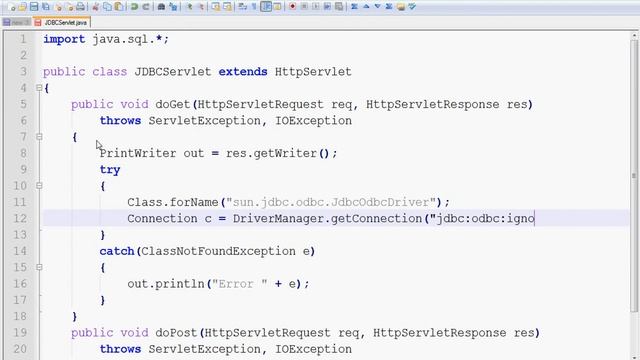Click the Playback macro button

[x=316, y=7]
